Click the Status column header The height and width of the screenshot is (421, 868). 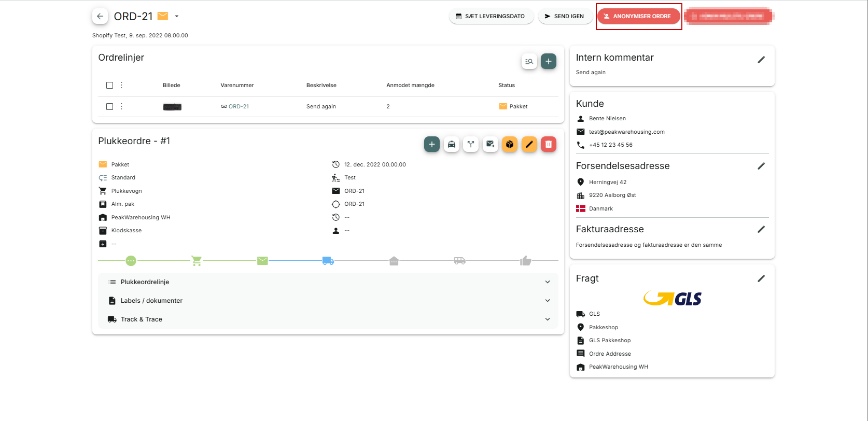(x=507, y=85)
